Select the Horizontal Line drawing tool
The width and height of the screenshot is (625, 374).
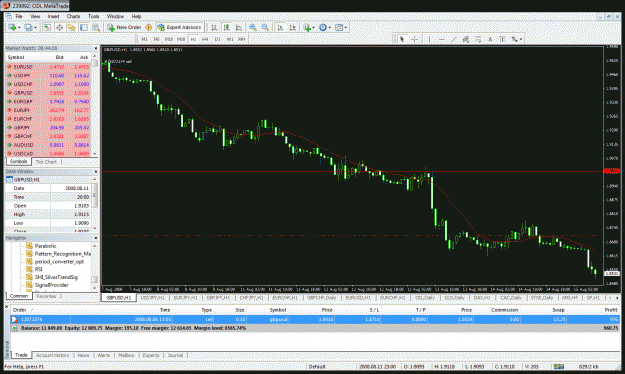click(x=441, y=39)
